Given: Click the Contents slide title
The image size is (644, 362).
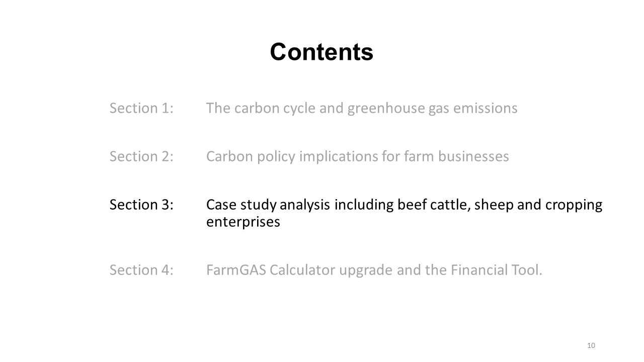Looking at the screenshot, I should click(321, 52).
